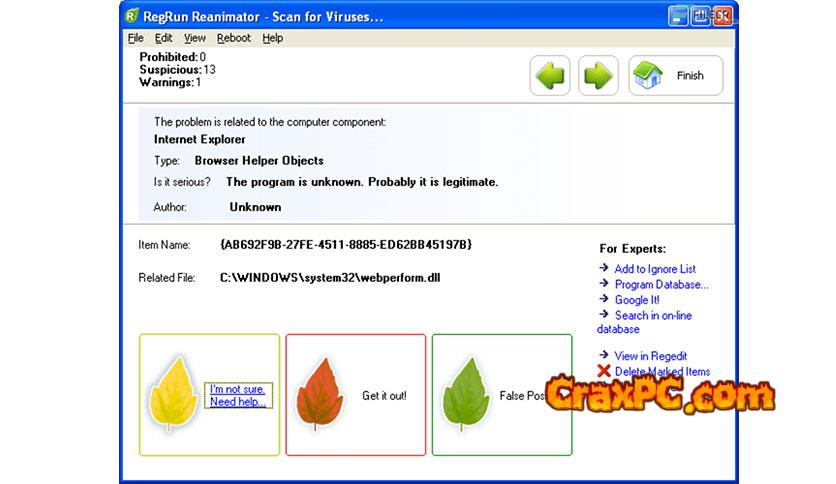Open the Edit menu
This screenshot has height=484, width=836.
pos(163,38)
